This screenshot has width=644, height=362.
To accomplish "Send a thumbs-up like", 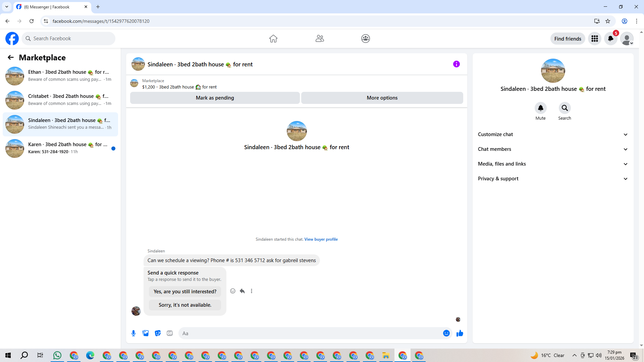I will (x=460, y=333).
